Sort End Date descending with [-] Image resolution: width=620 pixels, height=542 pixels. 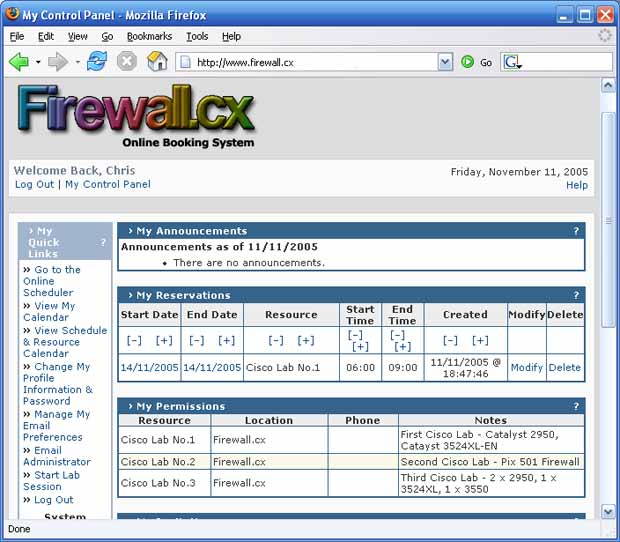197,340
